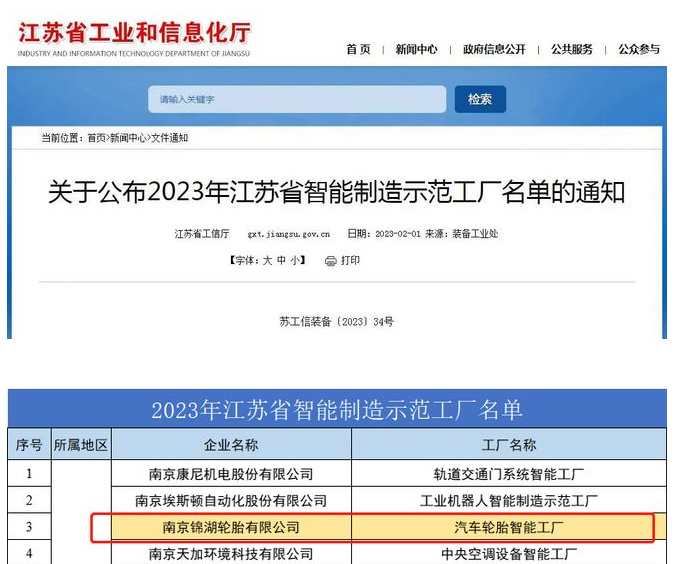Click the gxt.jiangsu.gov.cn source text
Viewport: 676px width, 564px height.
click(x=288, y=234)
